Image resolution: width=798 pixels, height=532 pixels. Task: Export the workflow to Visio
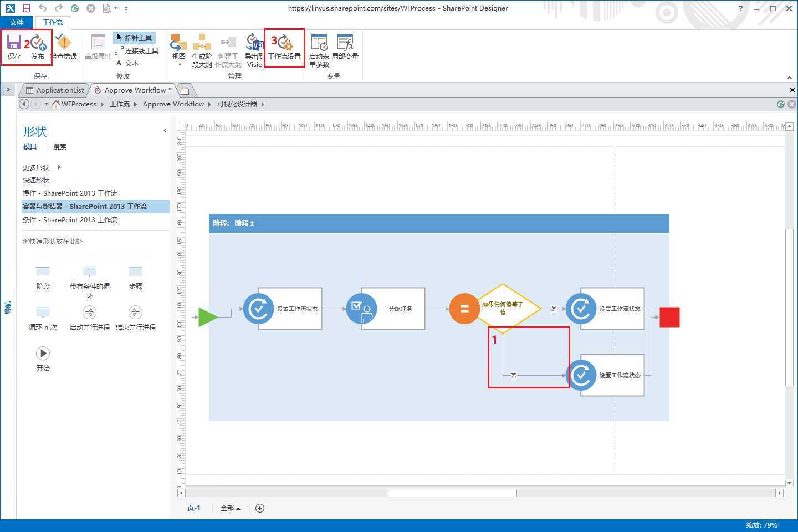click(254, 50)
